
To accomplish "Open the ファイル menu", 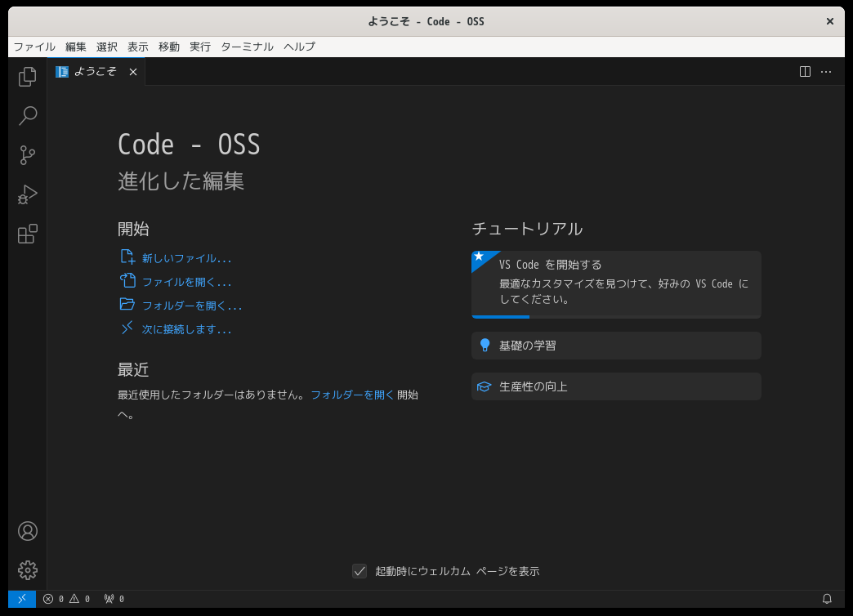I will pyautogui.click(x=34, y=47).
